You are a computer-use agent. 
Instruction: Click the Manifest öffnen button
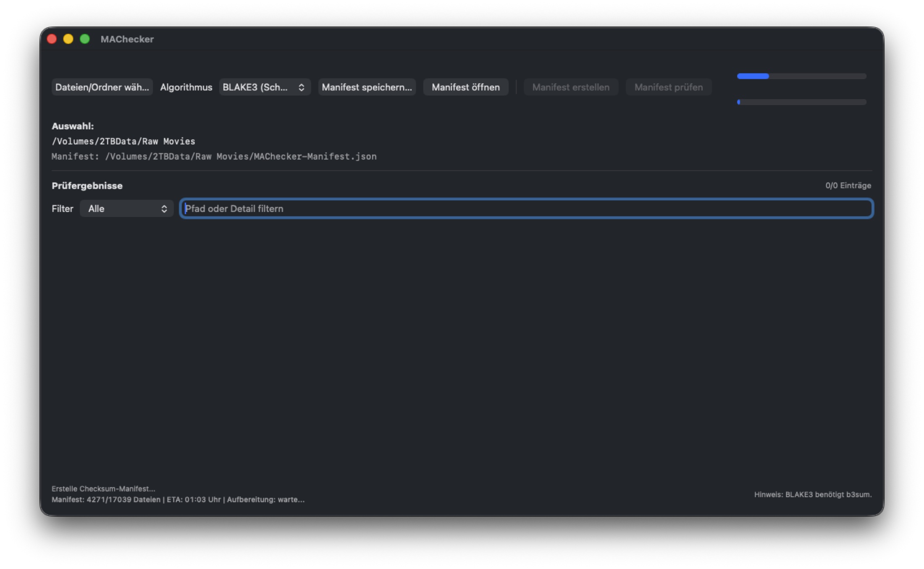pyautogui.click(x=466, y=87)
